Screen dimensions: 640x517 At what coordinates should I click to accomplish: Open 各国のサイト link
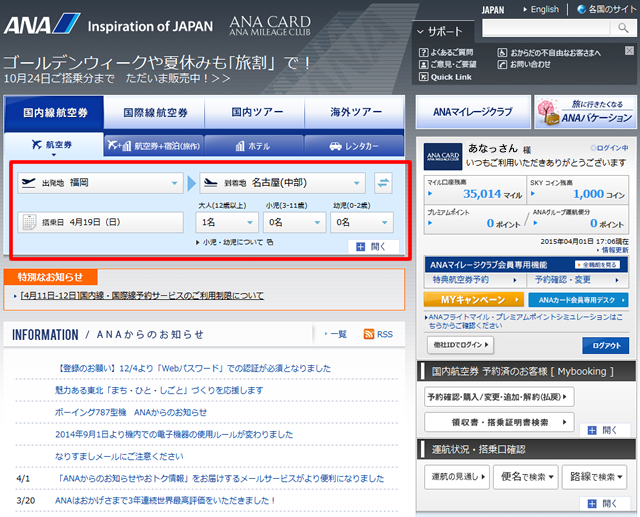[607, 9]
